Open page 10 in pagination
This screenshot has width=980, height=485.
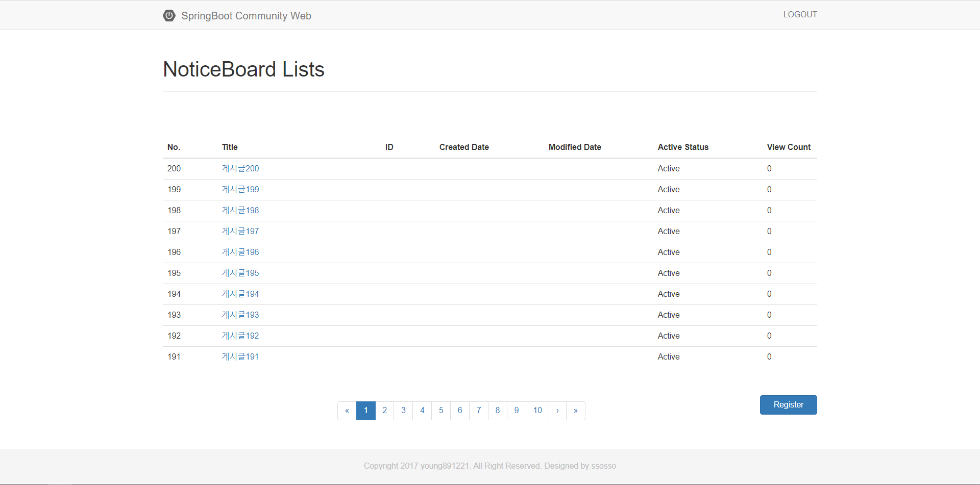pyautogui.click(x=537, y=411)
